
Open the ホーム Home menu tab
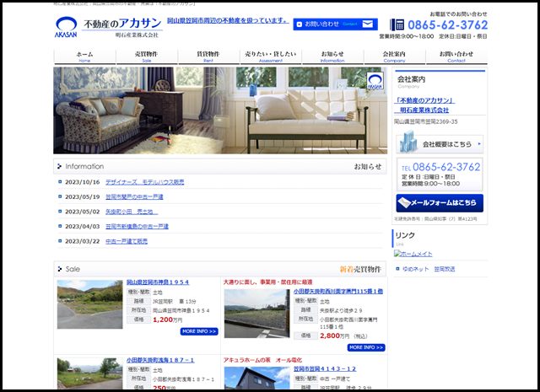tap(84, 56)
